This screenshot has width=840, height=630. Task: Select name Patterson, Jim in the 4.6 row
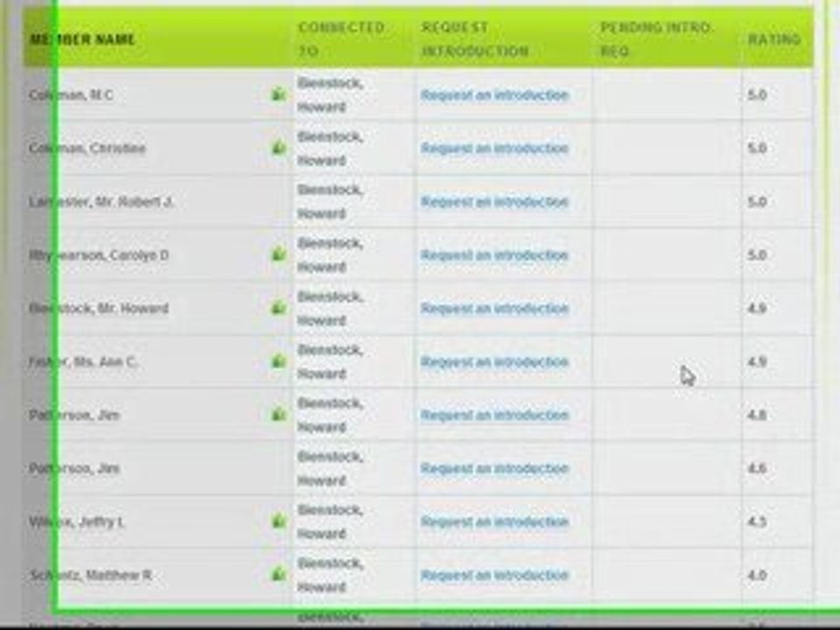pos(73,469)
